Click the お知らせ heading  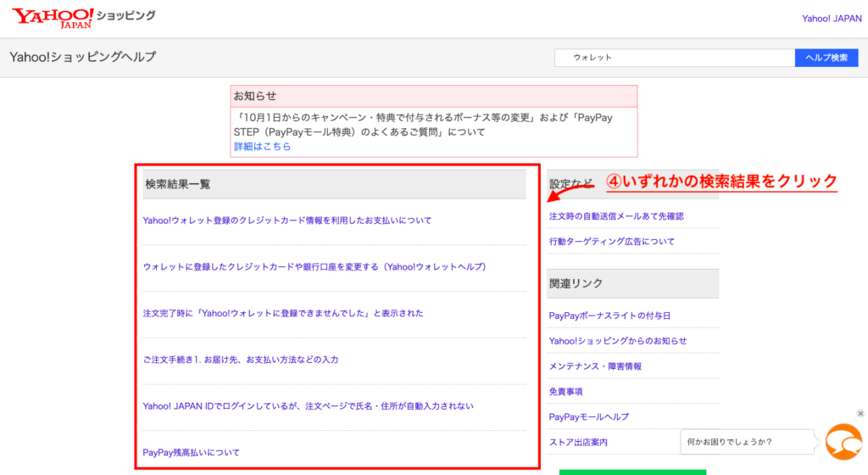(254, 96)
